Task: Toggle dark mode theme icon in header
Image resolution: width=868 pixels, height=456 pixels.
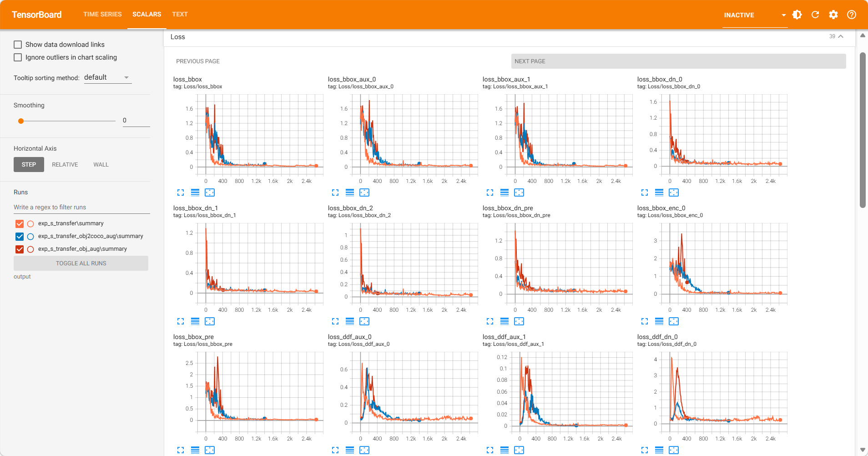Action: [x=797, y=15]
